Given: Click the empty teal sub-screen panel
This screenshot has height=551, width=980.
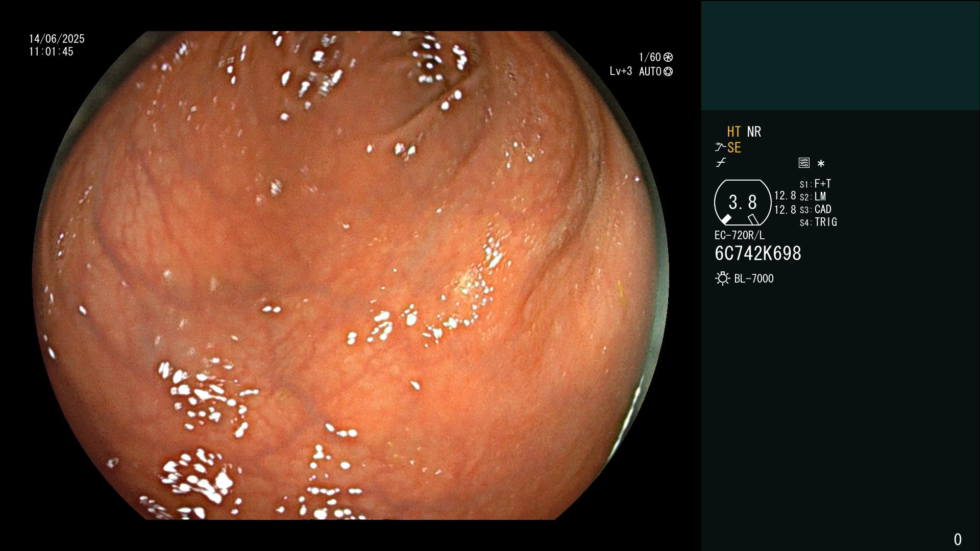Looking at the screenshot, I should (x=840, y=56).
